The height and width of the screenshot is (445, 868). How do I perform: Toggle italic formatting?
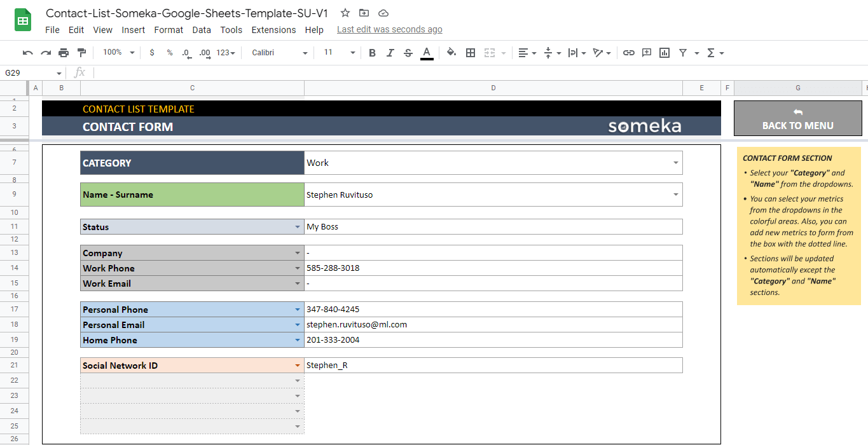tap(390, 53)
